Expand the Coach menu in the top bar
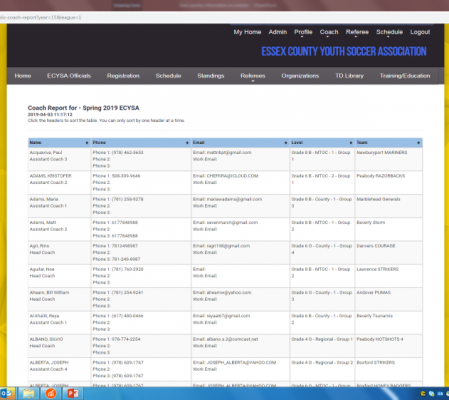 (329, 32)
